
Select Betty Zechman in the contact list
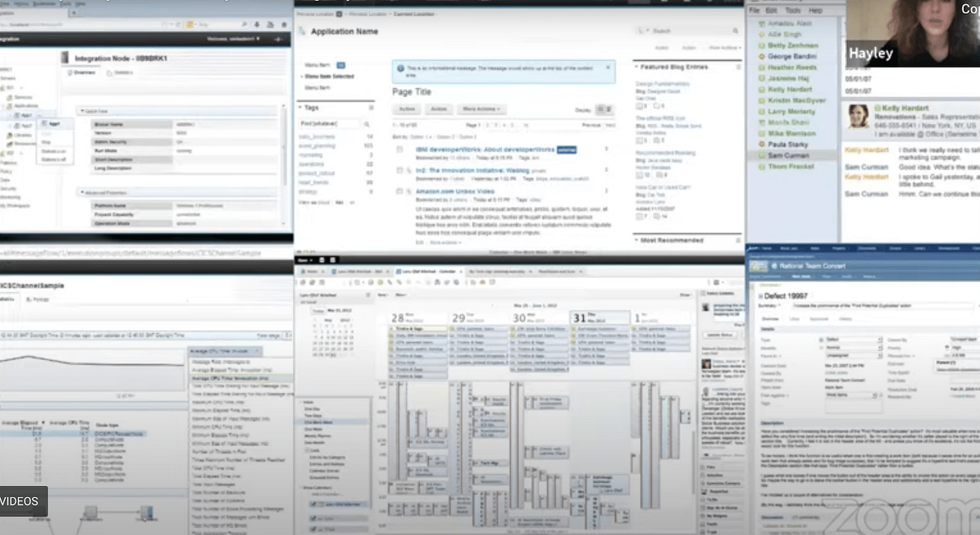click(x=792, y=46)
